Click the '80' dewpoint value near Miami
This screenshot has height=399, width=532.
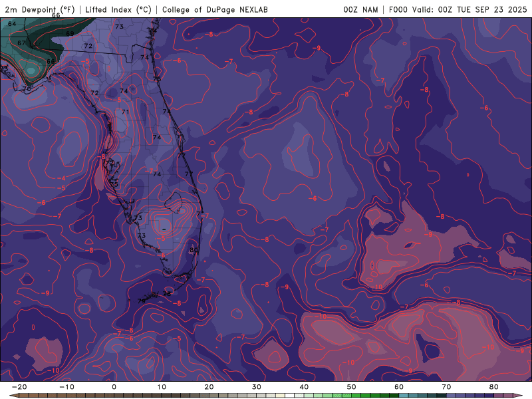click(194, 250)
